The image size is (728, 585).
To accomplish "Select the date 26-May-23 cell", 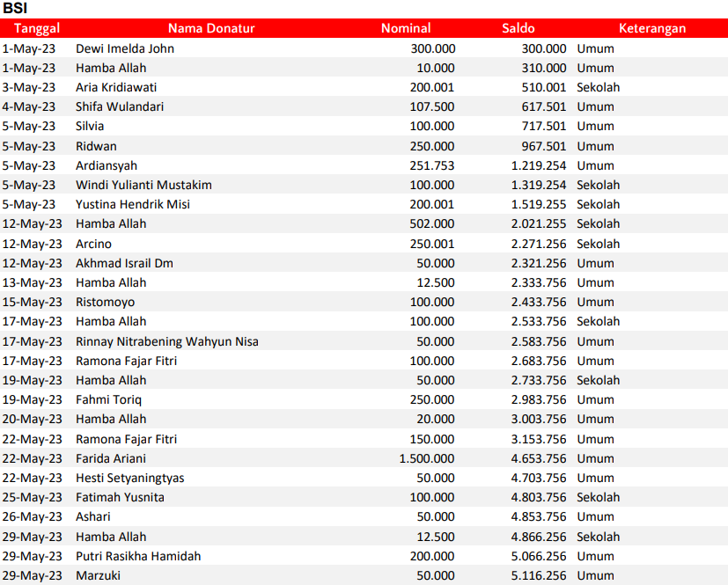I will click(33, 516).
